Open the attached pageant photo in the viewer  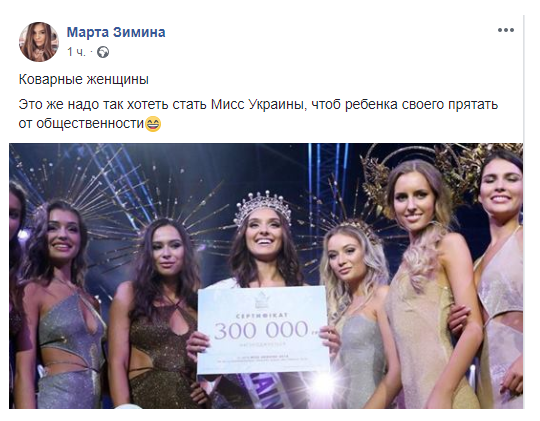[x=266, y=276]
